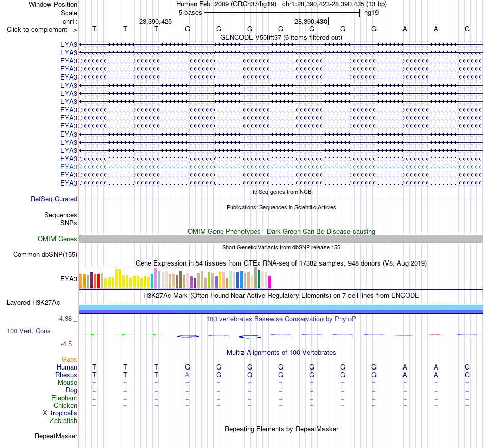The image size is (484, 448).
Task: Click the 28,390,430 ruler position
Action: click(x=311, y=21)
